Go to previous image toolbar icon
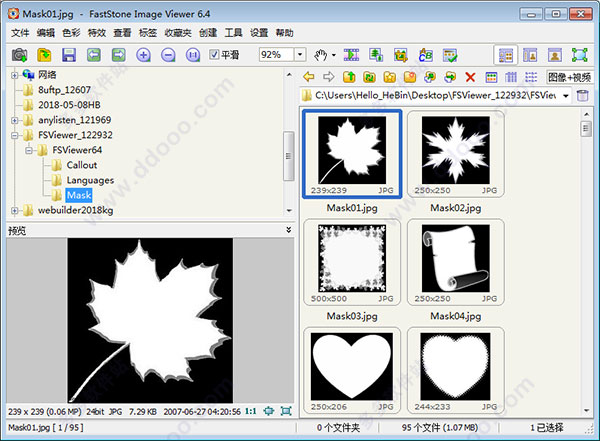The image size is (600, 441). tap(94, 55)
